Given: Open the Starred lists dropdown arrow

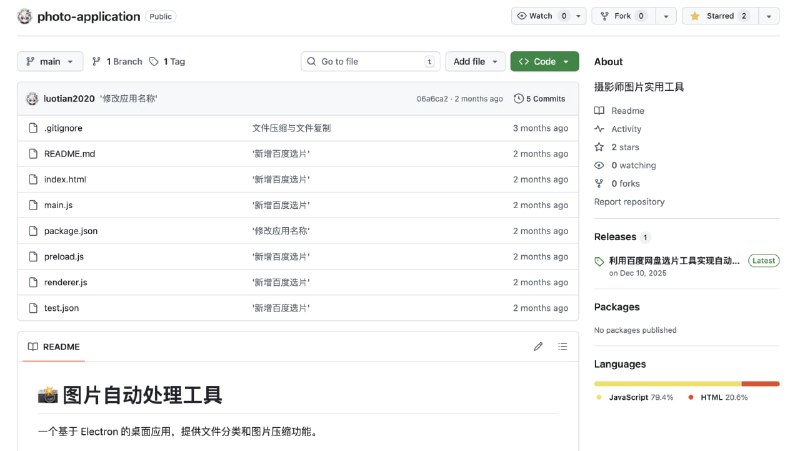Looking at the screenshot, I should click(x=769, y=16).
